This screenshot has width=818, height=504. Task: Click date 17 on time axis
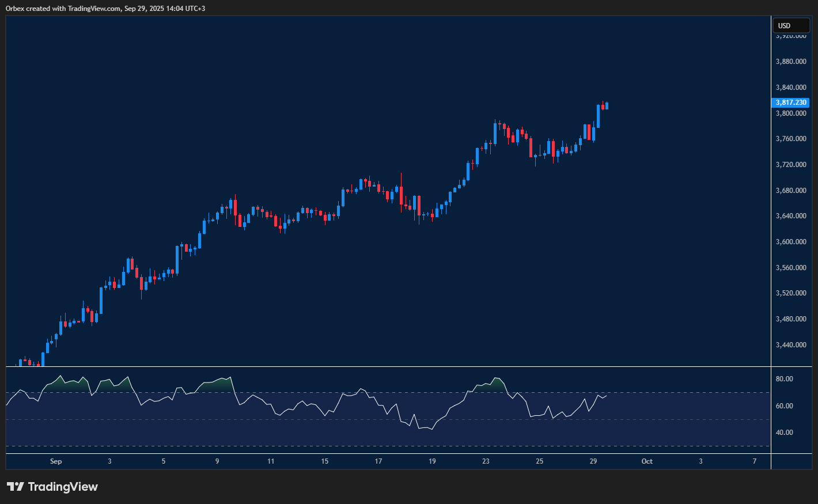point(378,461)
